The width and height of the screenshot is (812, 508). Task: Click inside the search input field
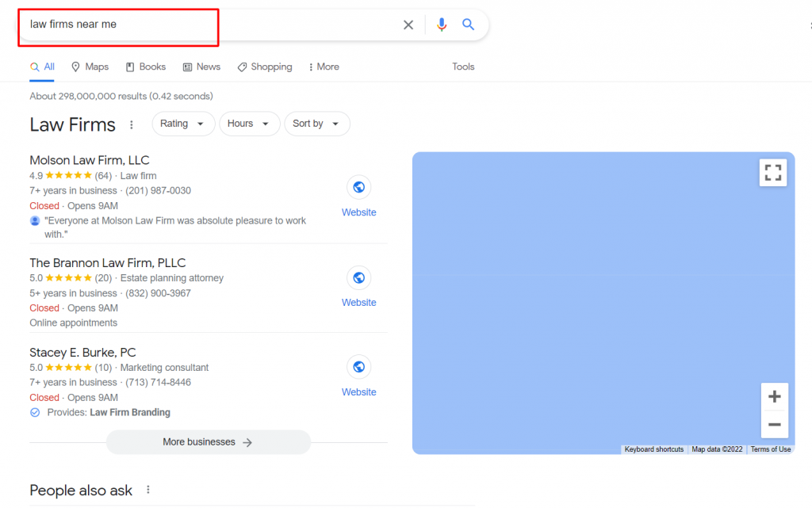click(198, 25)
